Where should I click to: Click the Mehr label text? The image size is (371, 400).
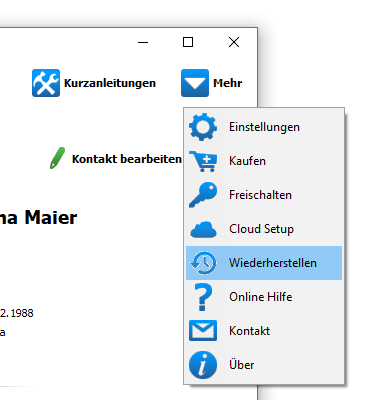click(x=227, y=83)
